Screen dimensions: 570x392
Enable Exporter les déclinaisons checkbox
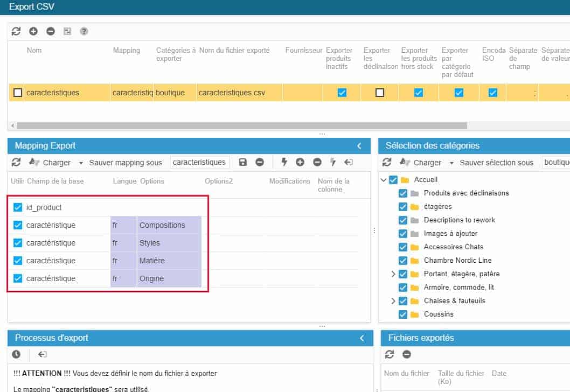(380, 93)
